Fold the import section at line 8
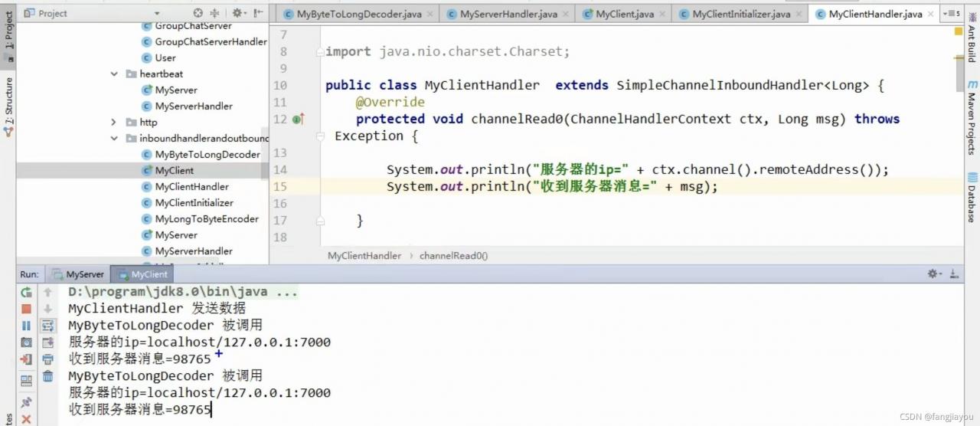Viewport: 980px width, 426px height. click(x=319, y=52)
